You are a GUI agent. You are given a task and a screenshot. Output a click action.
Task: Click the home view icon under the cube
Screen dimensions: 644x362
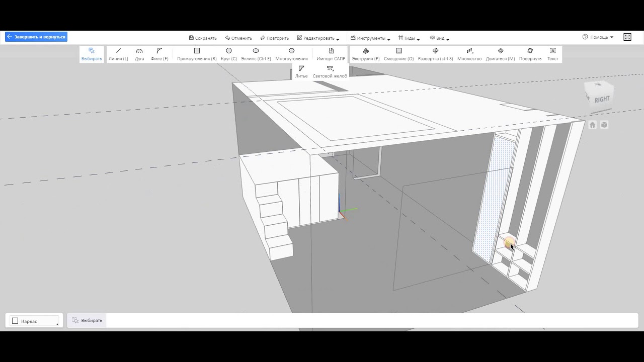[x=593, y=125]
